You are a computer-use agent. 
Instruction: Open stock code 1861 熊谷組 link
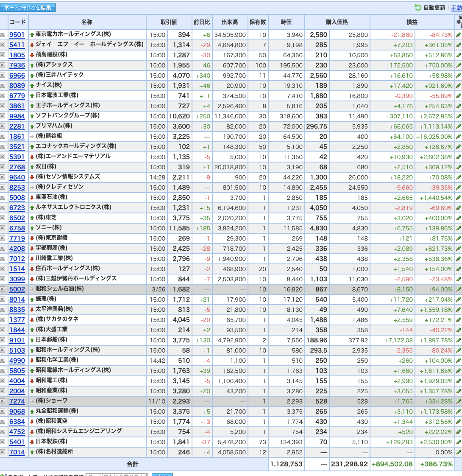[17, 137]
